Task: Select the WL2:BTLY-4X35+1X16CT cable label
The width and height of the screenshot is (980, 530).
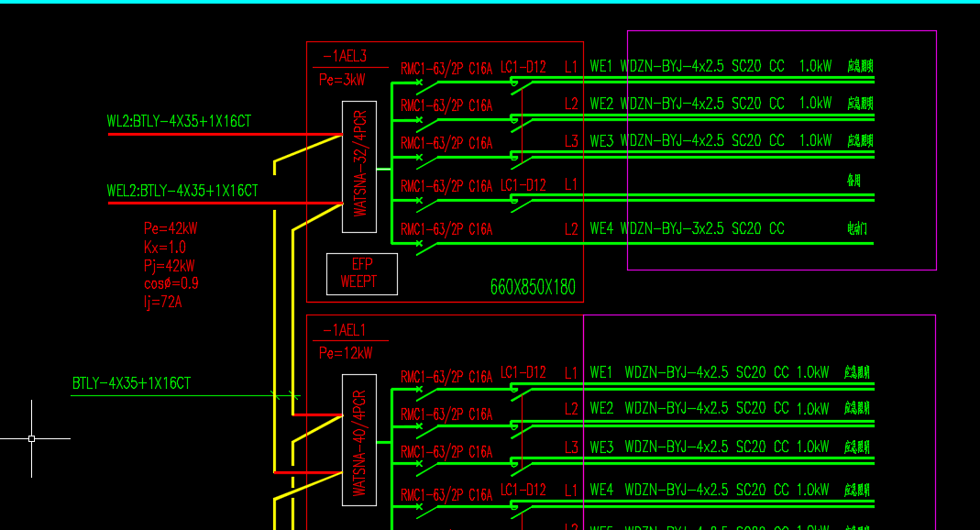Action: (x=179, y=121)
